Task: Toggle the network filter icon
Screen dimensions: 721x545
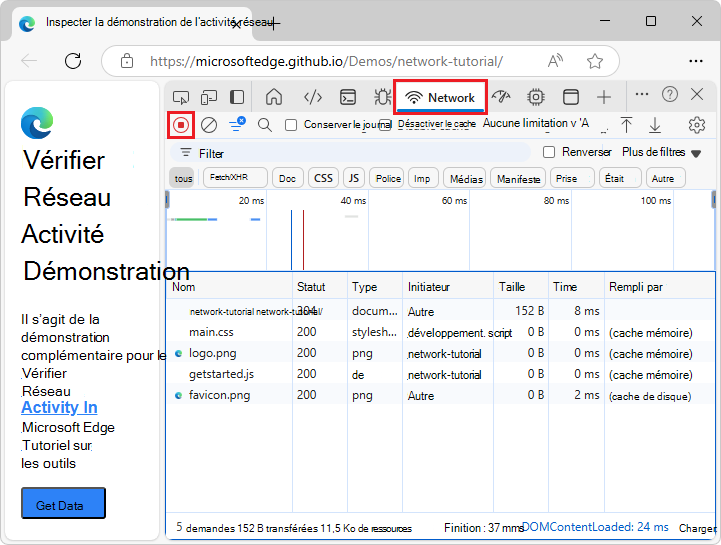Action: tap(237, 124)
